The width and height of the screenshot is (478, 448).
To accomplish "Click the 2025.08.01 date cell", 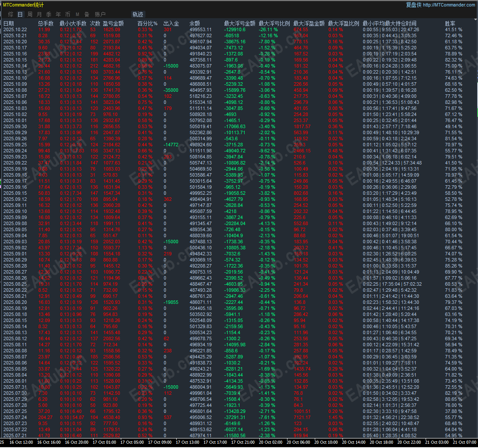I will pyautogui.click(x=15, y=381).
